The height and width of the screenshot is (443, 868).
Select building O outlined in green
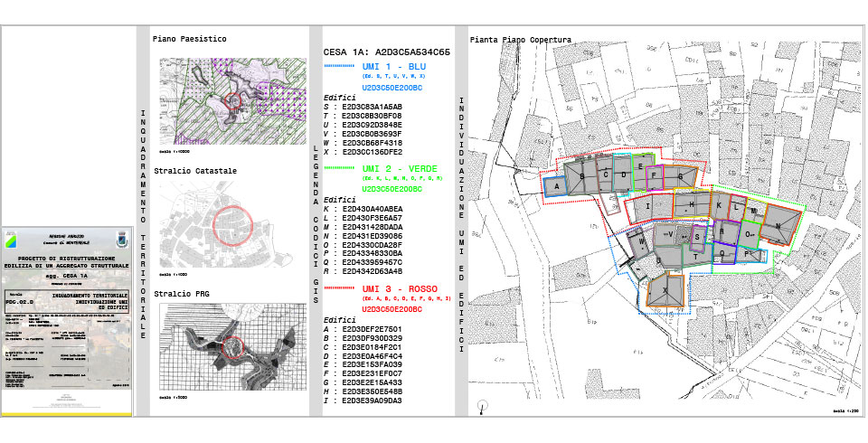(x=749, y=233)
